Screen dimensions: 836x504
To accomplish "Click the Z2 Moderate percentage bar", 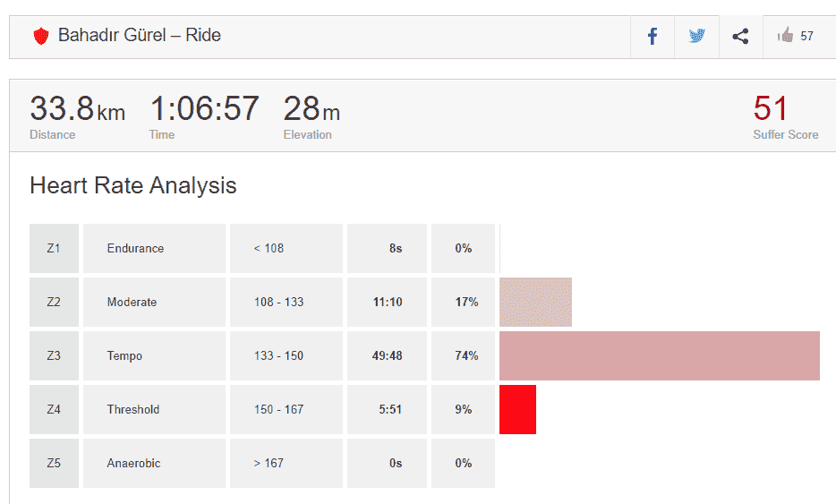I will click(535, 303).
